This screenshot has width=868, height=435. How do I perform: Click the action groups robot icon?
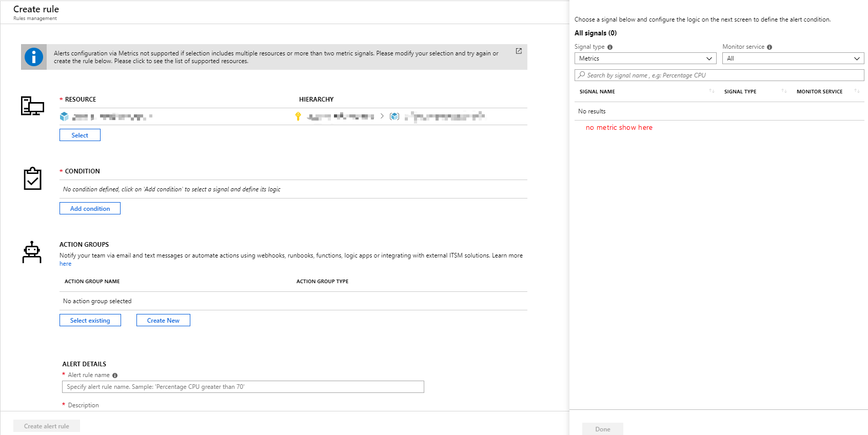[32, 252]
